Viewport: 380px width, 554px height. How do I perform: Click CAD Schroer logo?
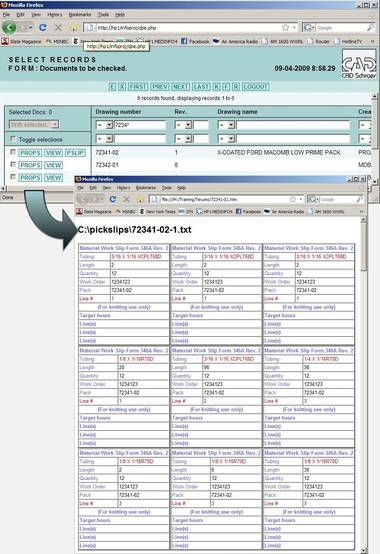pyautogui.click(x=359, y=65)
